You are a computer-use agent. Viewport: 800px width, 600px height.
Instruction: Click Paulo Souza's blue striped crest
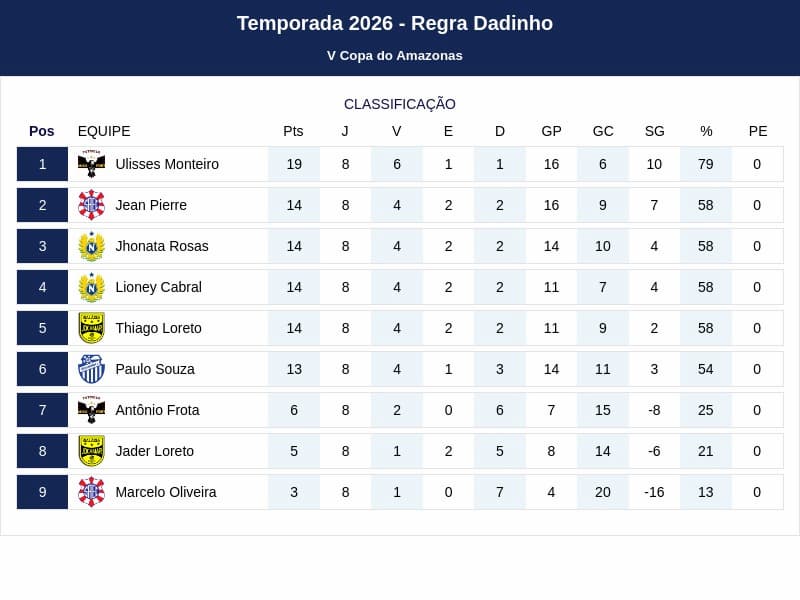click(91, 369)
